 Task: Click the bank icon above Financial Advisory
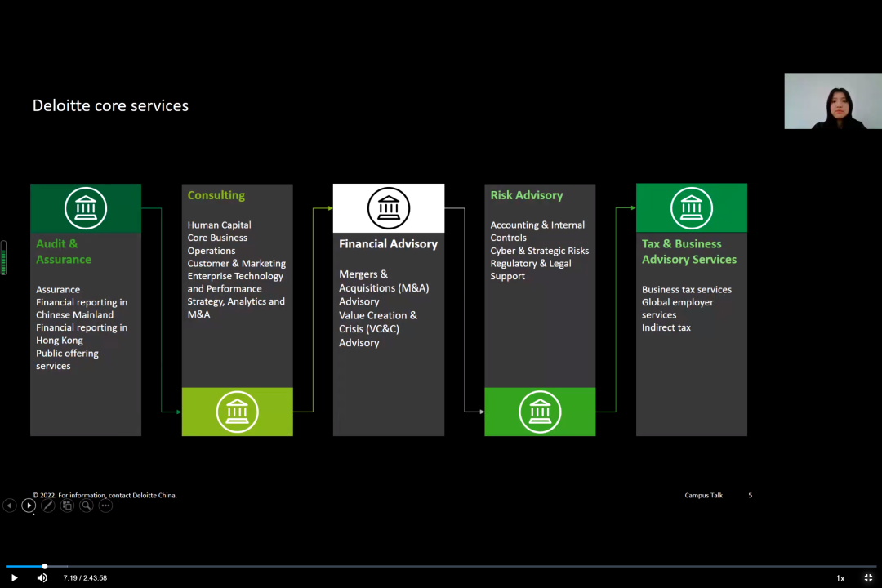(388, 208)
